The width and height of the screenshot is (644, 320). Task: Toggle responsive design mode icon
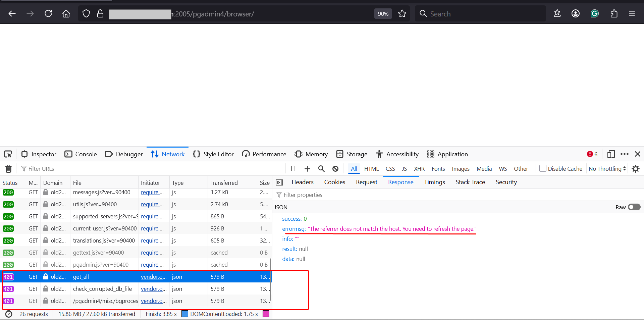click(611, 154)
